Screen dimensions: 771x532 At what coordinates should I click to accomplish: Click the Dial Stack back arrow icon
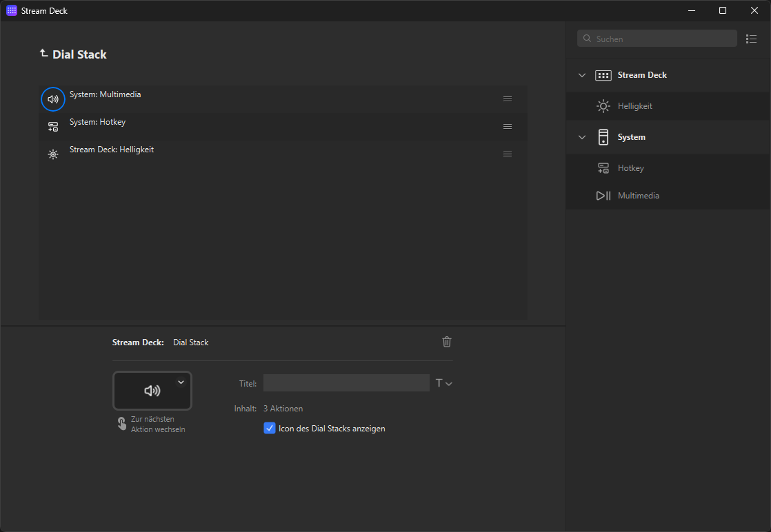44,53
